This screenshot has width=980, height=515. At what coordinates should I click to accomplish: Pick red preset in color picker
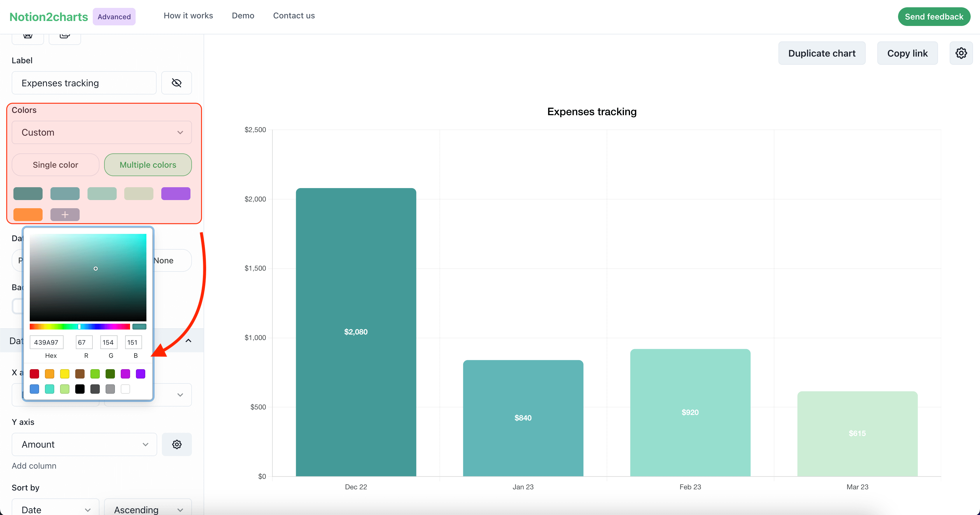coord(34,374)
